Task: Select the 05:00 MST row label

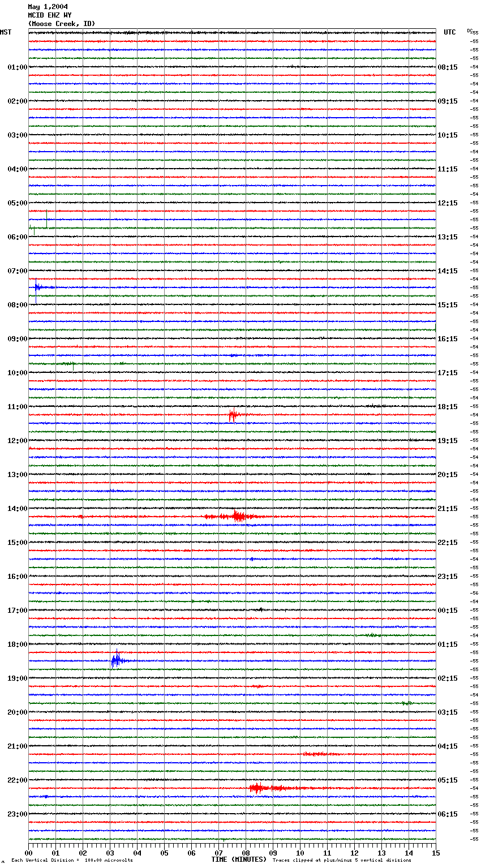Action: click(x=18, y=203)
